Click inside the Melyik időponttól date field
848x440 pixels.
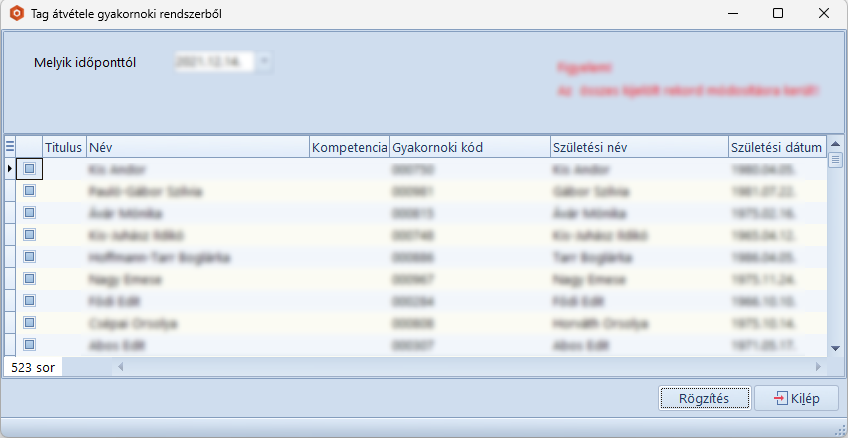click(214, 62)
